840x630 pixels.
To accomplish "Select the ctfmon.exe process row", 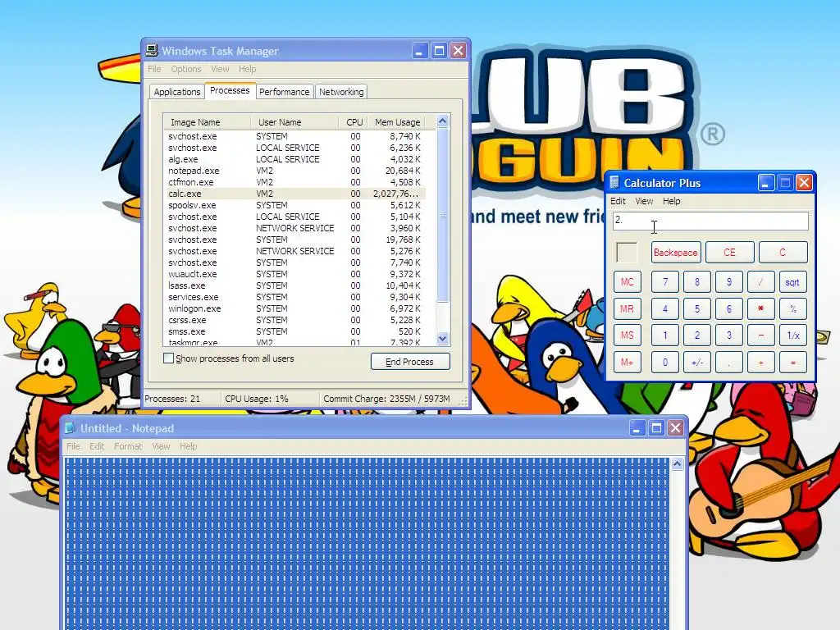I will pos(294,182).
